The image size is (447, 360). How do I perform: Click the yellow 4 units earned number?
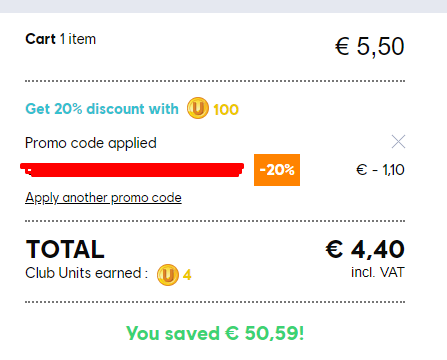(187, 275)
